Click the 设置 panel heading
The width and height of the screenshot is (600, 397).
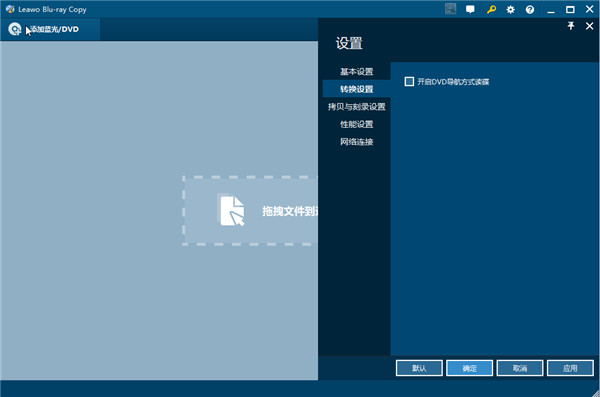pyautogui.click(x=349, y=43)
